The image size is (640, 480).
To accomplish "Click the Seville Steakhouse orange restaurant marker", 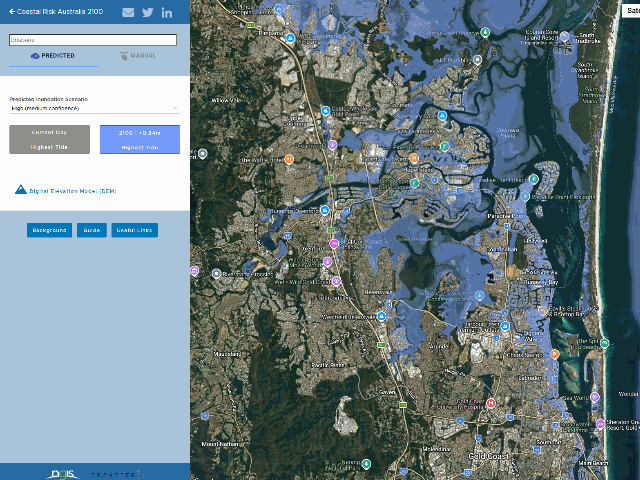I will click(x=542, y=311).
